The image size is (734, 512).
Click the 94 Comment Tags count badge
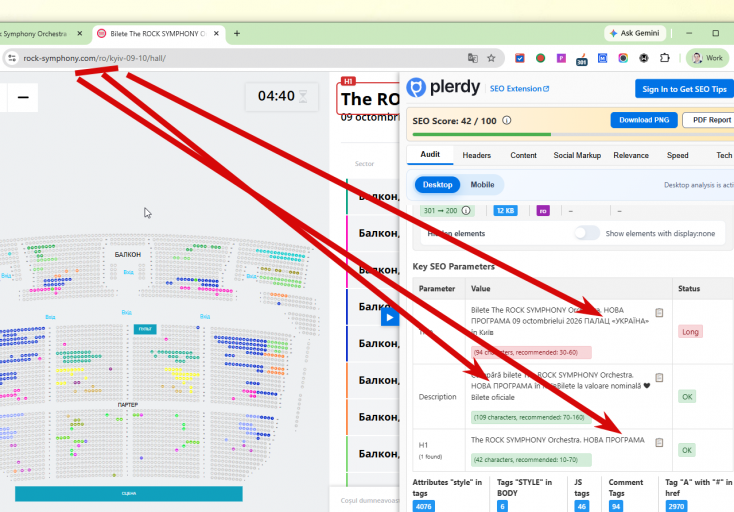point(616,506)
